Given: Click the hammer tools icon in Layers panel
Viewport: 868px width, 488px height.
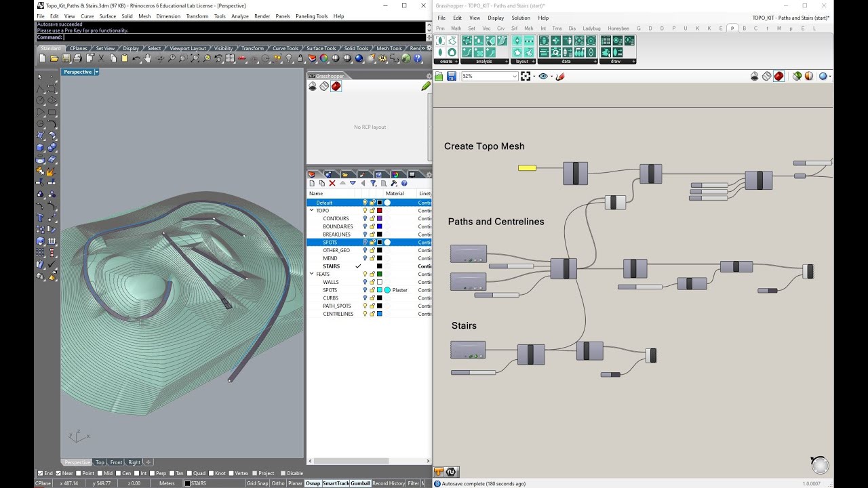Looking at the screenshot, I should (x=394, y=183).
